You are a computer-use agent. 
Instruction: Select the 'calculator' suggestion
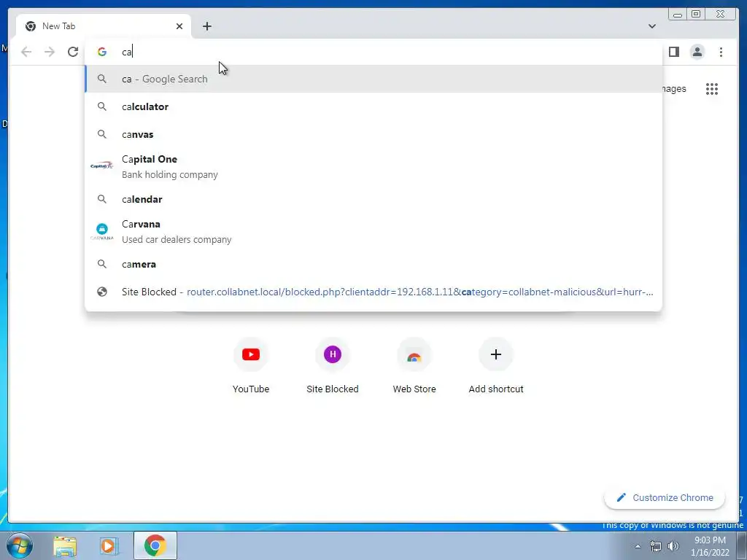[x=373, y=106]
